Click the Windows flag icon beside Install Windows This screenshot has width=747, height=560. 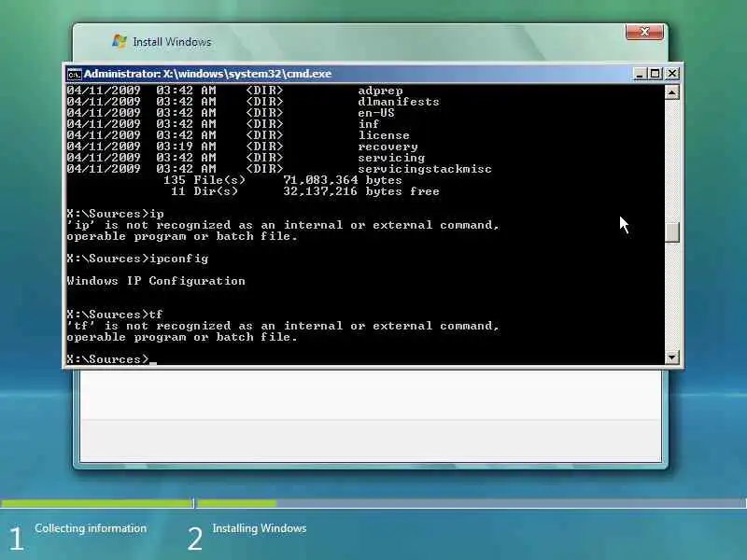(x=120, y=41)
